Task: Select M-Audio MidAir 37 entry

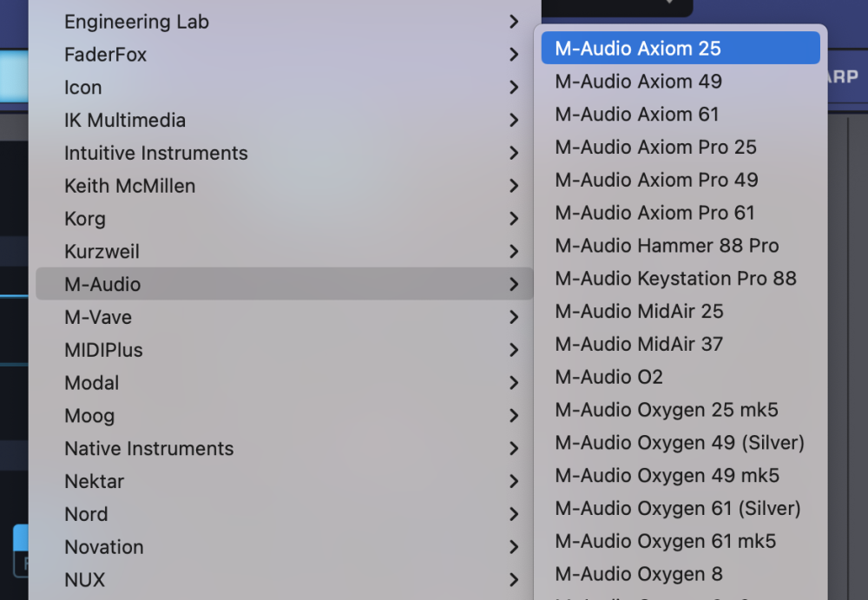Action: pos(639,344)
